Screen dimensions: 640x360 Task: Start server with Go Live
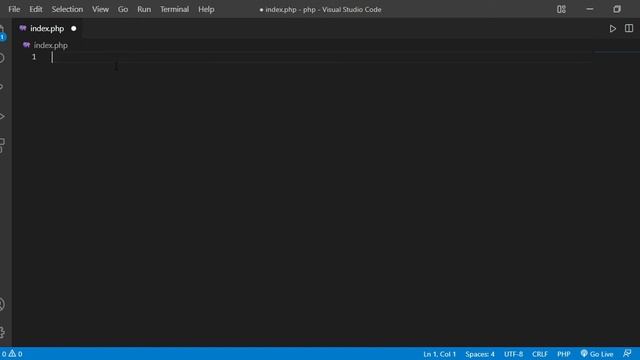tap(597, 354)
